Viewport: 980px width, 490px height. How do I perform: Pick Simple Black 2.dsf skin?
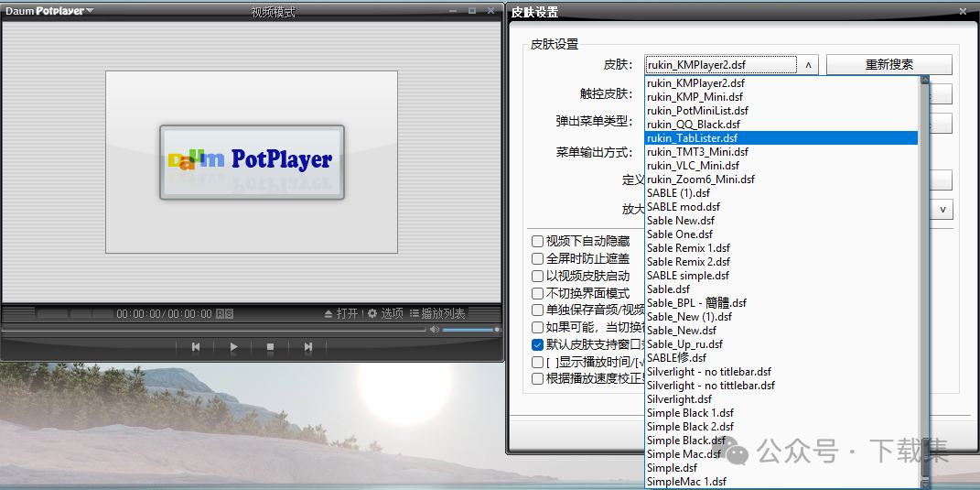(781, 427)
